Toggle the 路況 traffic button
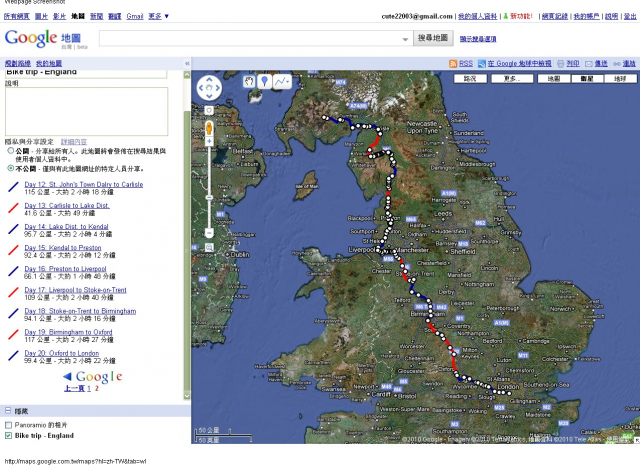640x465 pixels. point(470,78)
